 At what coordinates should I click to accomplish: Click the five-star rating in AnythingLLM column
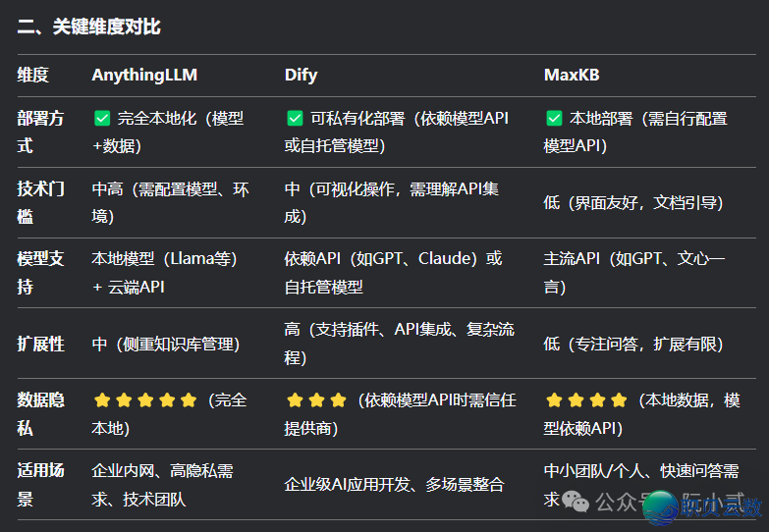click(x=145, y=400)
